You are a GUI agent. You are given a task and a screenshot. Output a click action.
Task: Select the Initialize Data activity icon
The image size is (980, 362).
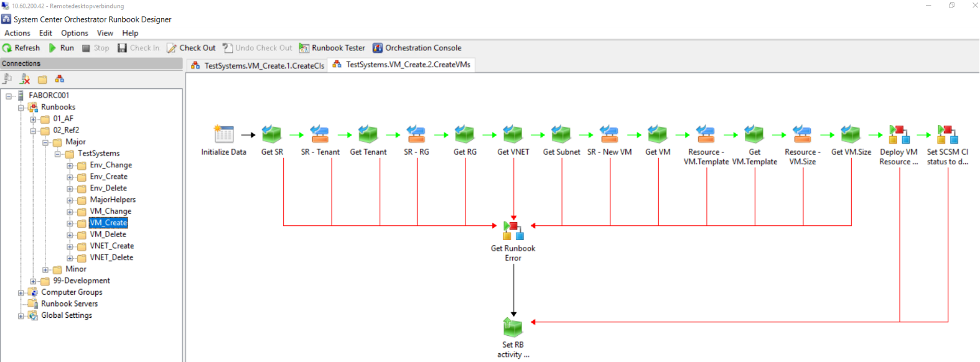[x=223, y=134]
